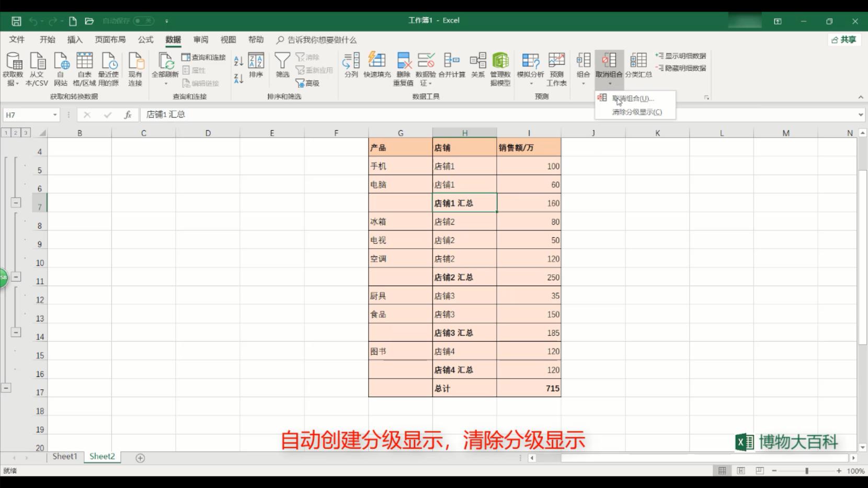Click the 全部刷新 (Refresh All) icon
This screenshot has width=868, height=488.
pos(165,65)
